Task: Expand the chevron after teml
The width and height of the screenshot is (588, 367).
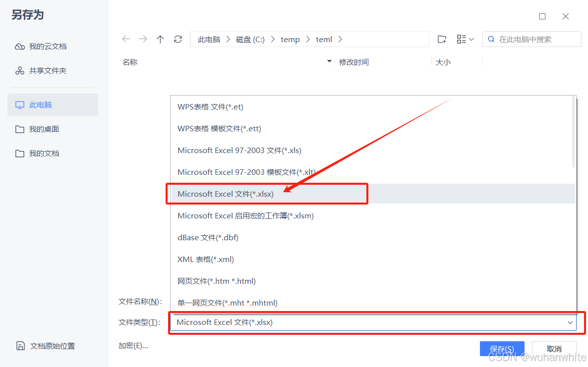Action: (x=340, y=39)
